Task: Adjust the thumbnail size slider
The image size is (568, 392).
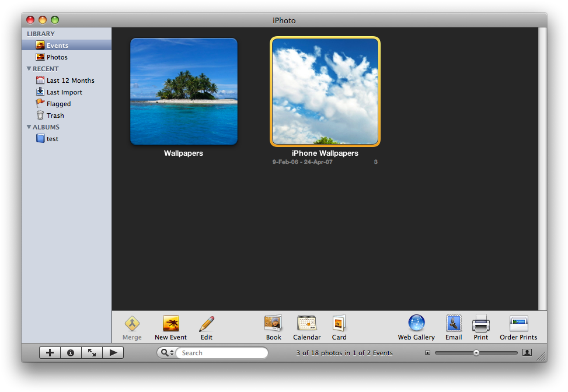Action: [x=476, y=352]
